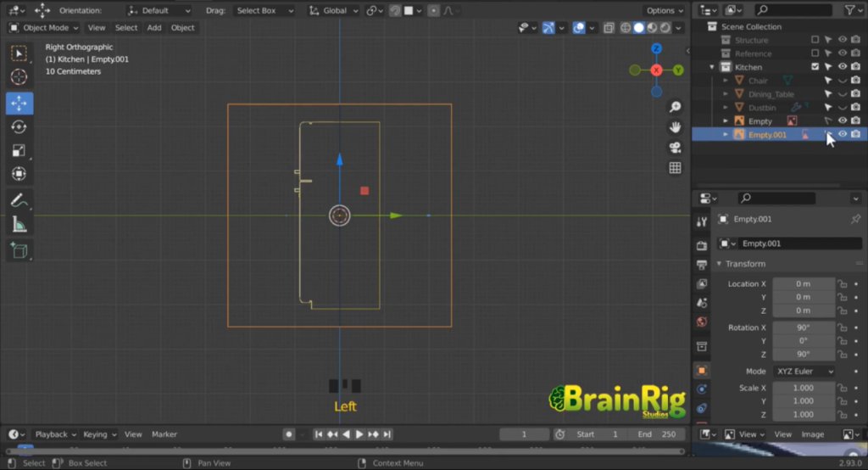Activate the 3D Cursor tool
Screen dimensions: 868x470
tap(19, 77)
